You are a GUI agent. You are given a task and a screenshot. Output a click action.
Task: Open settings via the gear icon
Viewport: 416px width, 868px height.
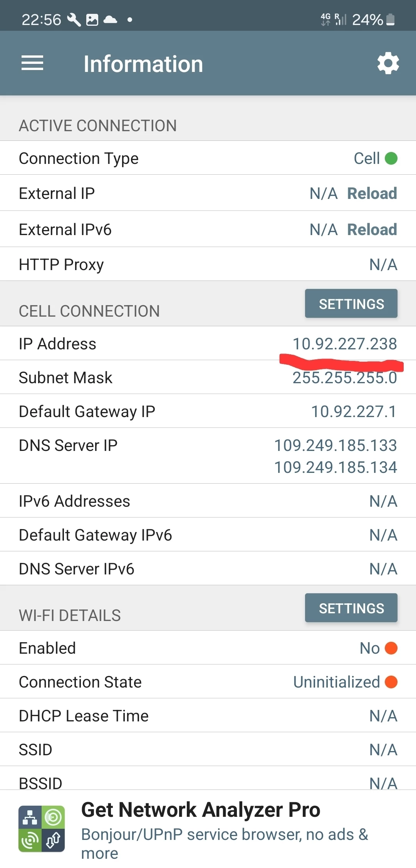click(388, 63)
